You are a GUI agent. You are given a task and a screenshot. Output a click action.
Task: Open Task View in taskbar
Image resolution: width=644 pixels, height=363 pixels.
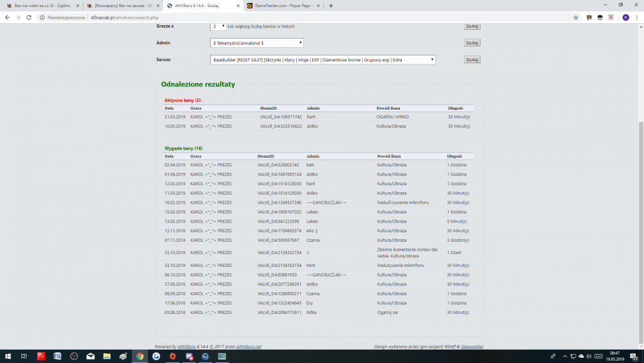[24, 357]
